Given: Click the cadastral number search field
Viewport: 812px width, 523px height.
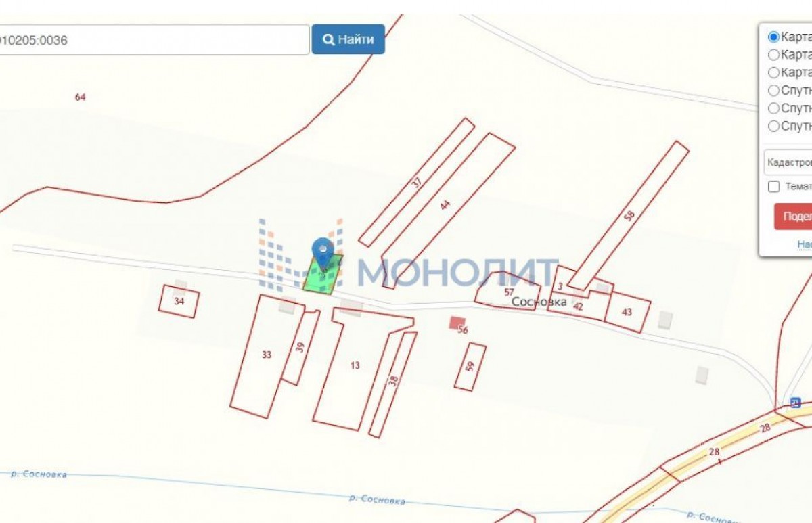Looking at the screenshot, I should [x=154, y=40].
